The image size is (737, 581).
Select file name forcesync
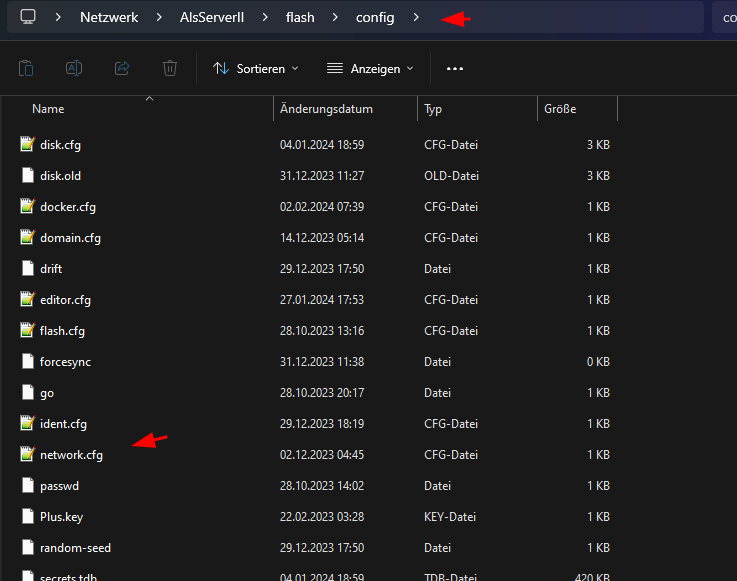[x=65, y=362]
